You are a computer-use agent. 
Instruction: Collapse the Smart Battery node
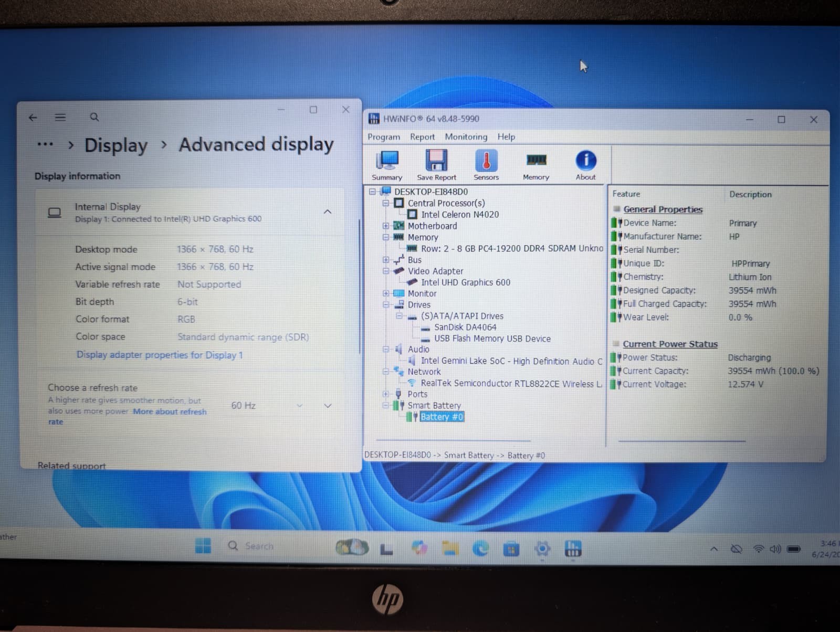pyautogui.click(x=386, y=405)
